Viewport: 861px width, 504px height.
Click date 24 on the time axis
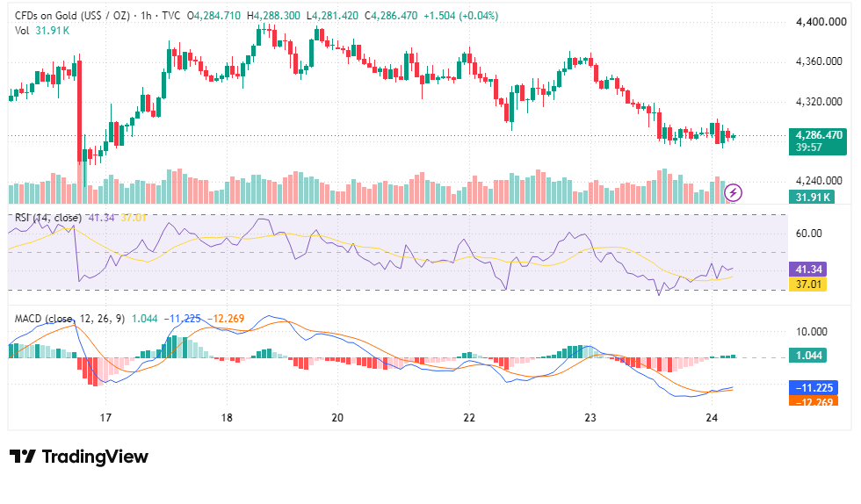(x=712, y=418)
